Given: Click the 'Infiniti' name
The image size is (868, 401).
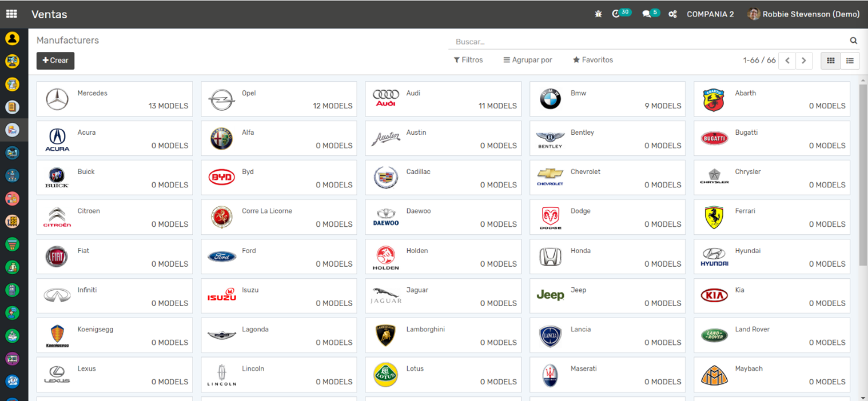Looking at the screenshot, I should click(x=87, y=290).
